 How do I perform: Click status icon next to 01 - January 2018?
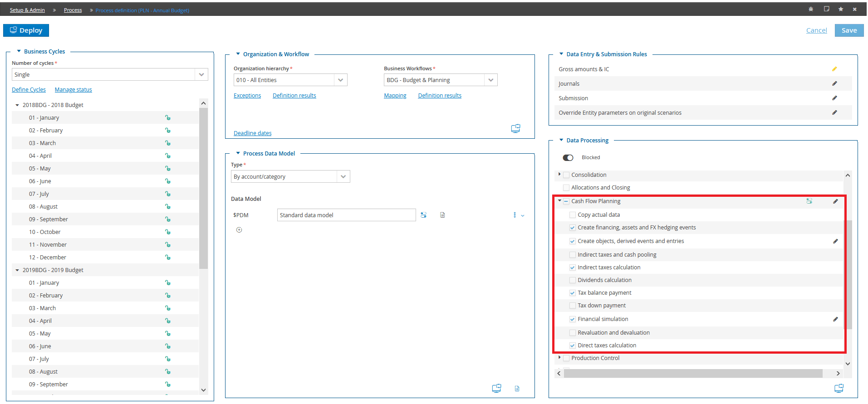[x=167, y=117]
